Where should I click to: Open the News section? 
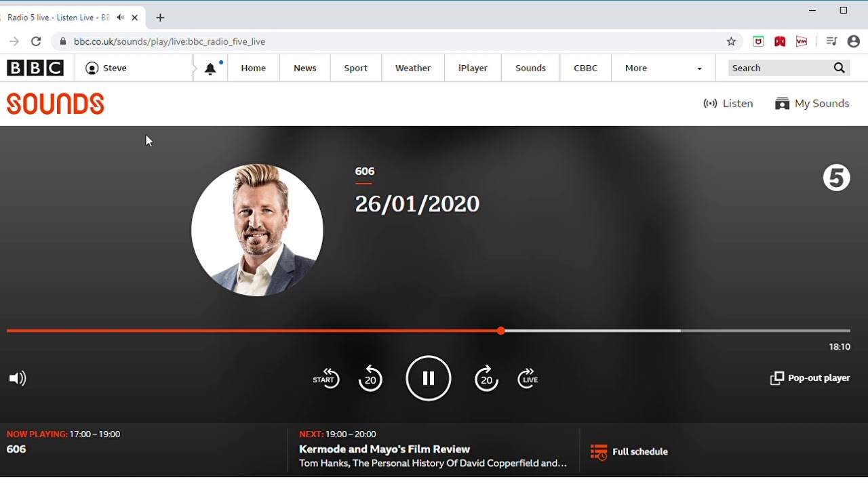[305, 68]
